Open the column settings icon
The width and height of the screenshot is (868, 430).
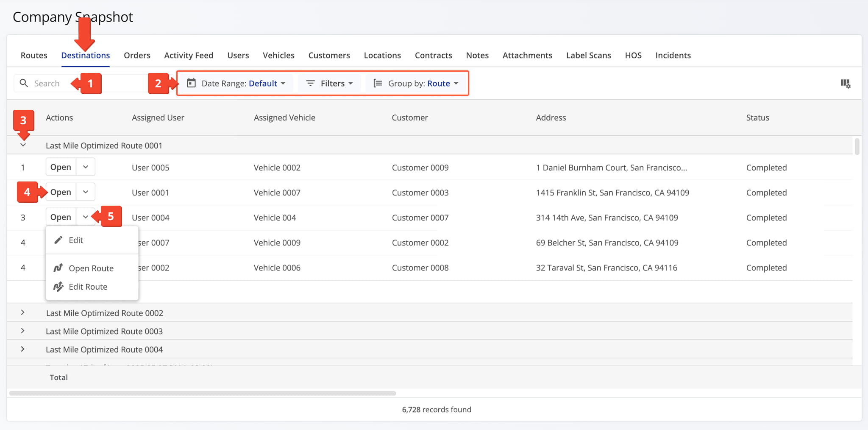(x=846, y=84)
